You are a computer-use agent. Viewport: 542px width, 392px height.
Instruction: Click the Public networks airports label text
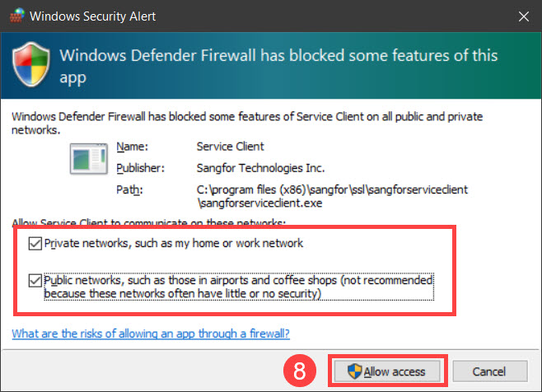click(x=239, y=287)
